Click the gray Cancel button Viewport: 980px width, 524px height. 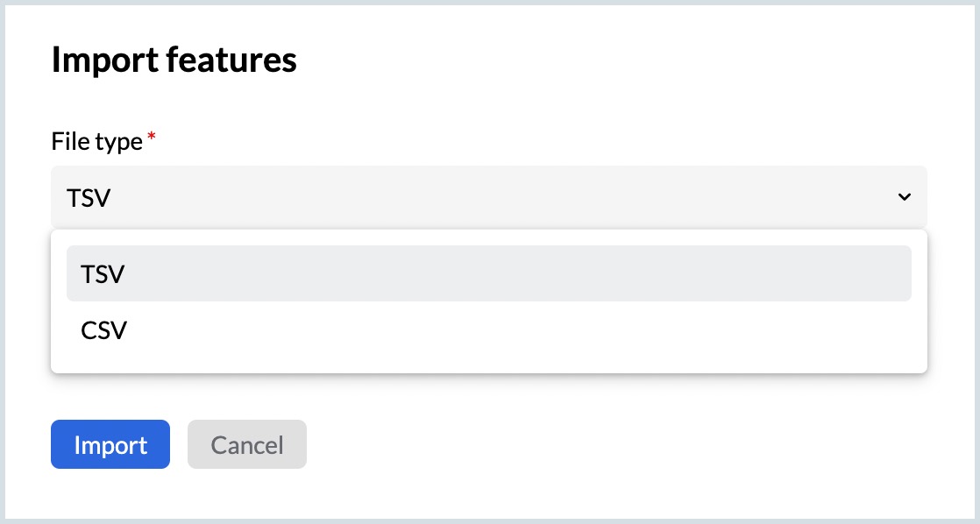point(246,444)
